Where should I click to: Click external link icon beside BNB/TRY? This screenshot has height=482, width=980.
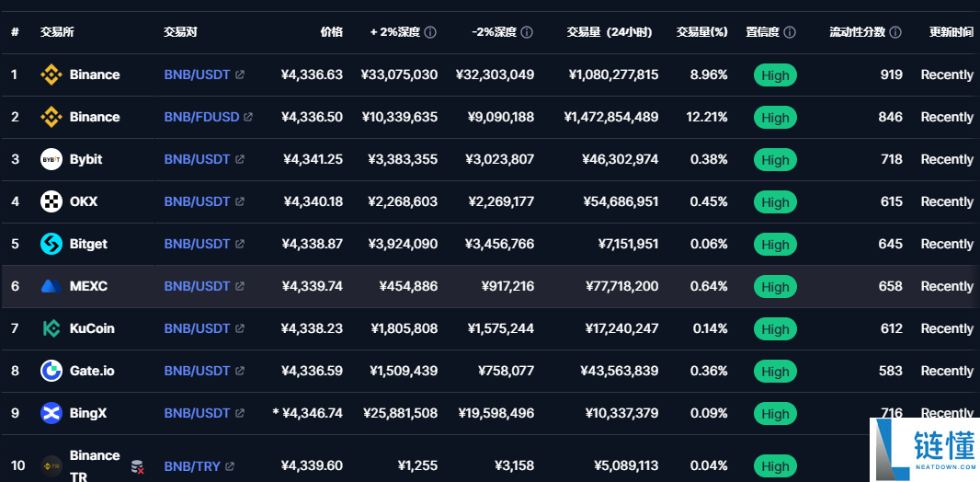(230, 466)
